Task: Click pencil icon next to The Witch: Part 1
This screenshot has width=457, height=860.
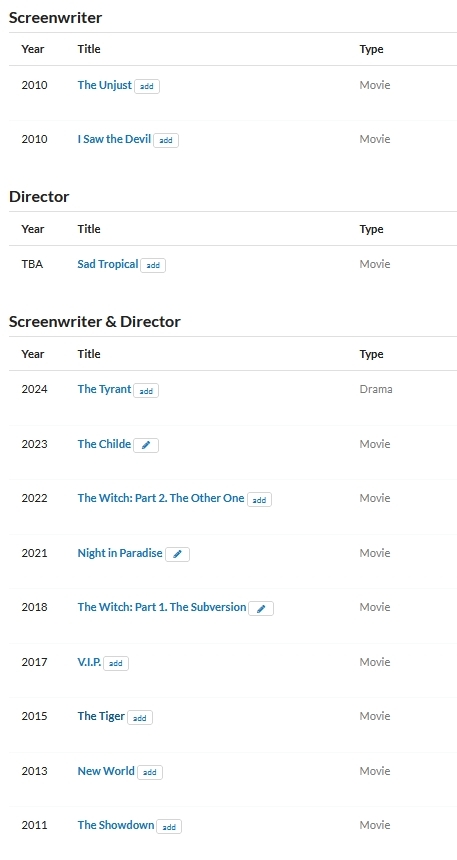Action: [x=261, y=609]
